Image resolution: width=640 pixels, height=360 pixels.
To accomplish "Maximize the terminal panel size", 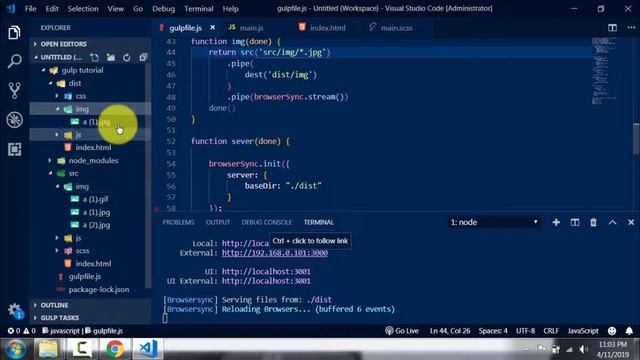I will pyautogui.click(x=612, y=222).
